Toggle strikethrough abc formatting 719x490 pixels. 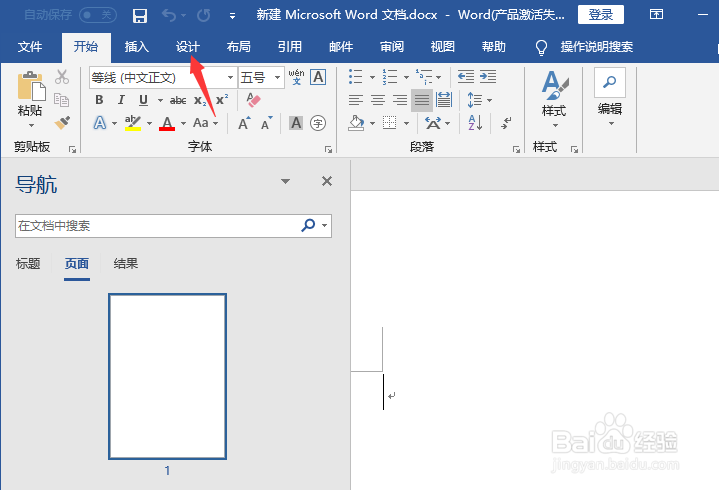pos(178,100)
